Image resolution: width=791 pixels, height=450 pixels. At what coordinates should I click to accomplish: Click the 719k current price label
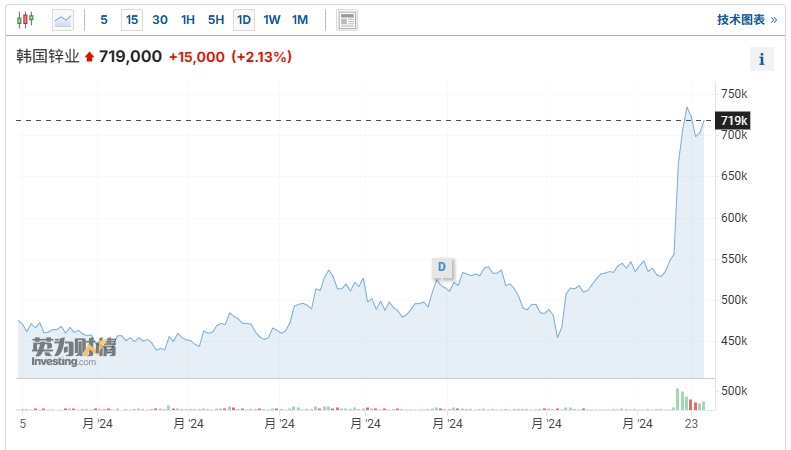[x=733, y=120]
